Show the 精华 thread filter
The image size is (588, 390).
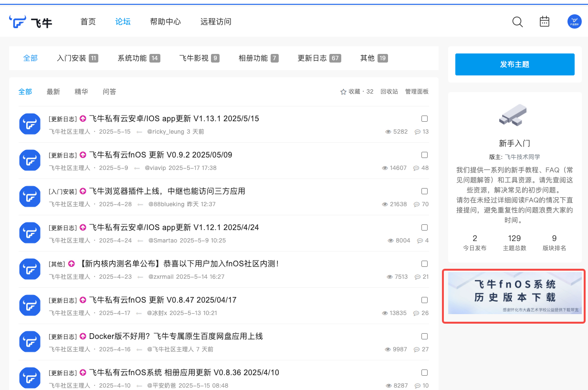point(81,92)
